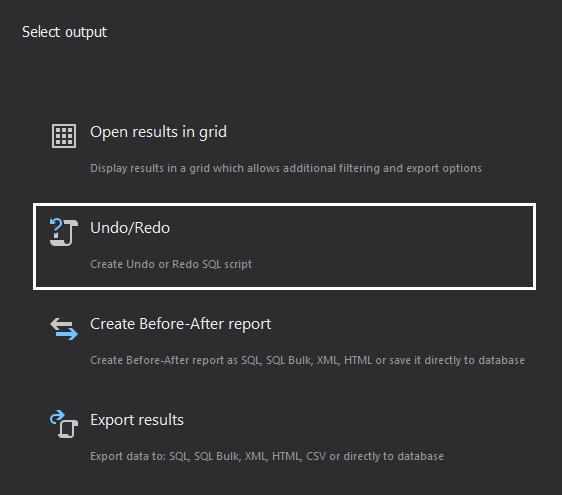Click 'Export data to: SQL, SQL Bulk' description
Screen dimensions: 562x495
(267, 456)
